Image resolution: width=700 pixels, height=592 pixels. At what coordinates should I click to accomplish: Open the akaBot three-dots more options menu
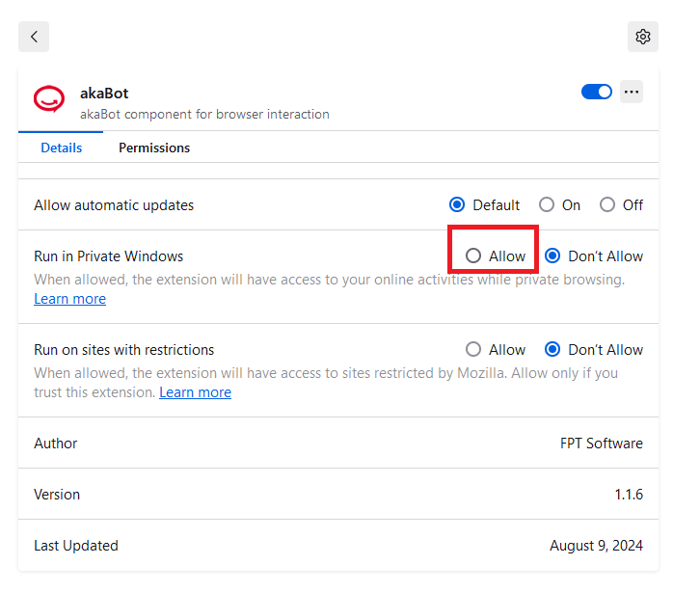click(632, 92)
